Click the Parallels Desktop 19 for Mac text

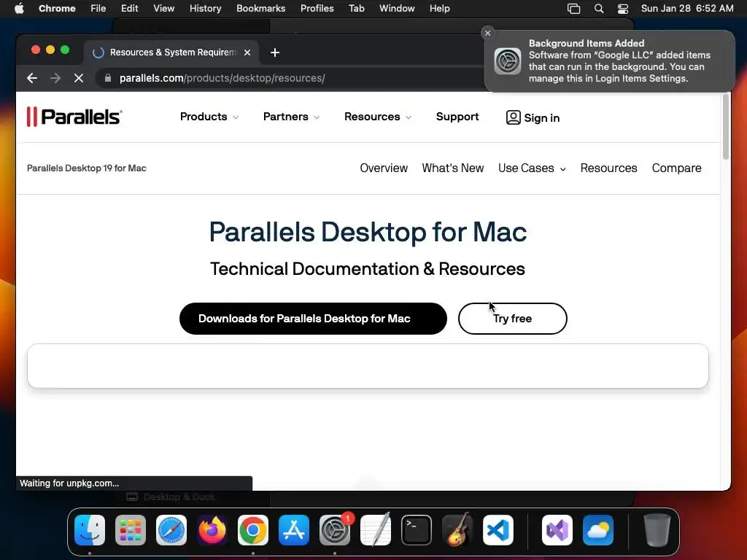[86, 168]
